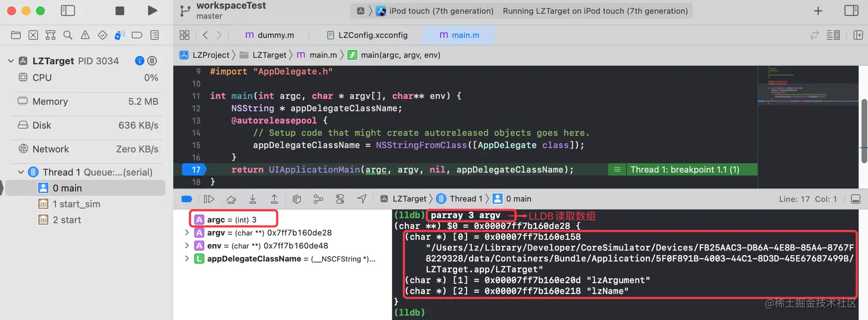Open the Library with the plus button
Image resolution: width=868 pixels, height=320 pixels.
tap(818, 11)
